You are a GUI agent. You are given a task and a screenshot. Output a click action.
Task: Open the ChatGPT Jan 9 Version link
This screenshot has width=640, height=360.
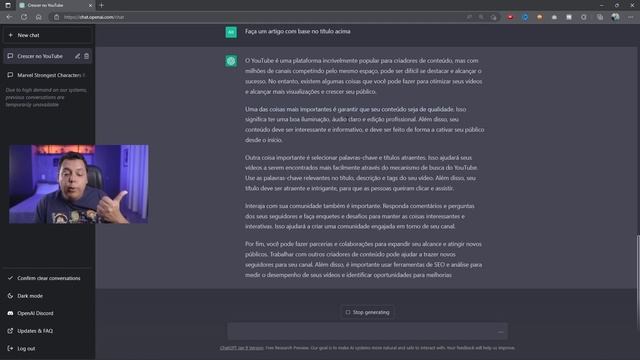[x=242, y=348]
